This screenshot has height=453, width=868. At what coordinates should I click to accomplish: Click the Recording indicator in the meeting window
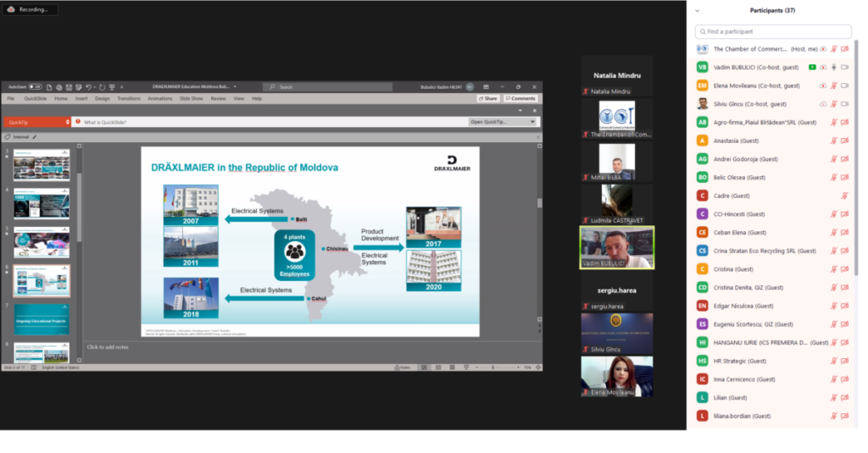(x=30, y=9)
